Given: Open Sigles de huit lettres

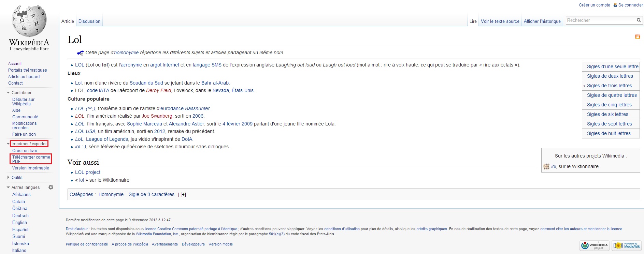Looking at the screenshot, I should 609,133.
